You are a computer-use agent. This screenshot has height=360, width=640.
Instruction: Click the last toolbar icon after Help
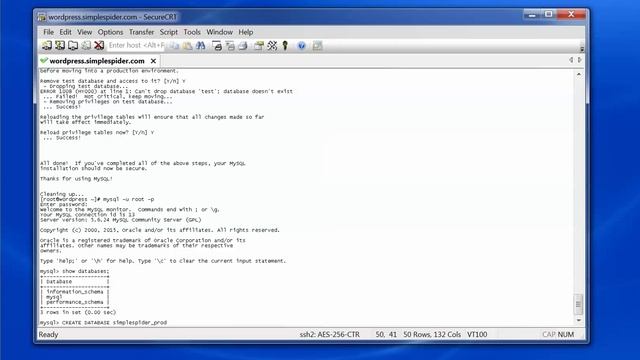(x=318, y=46)
